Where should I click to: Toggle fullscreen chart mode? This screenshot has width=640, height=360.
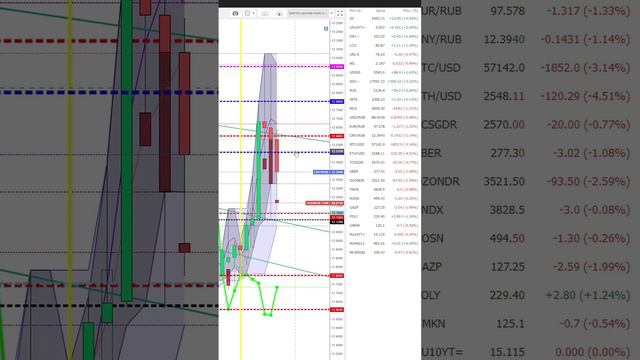(x=340, y=13)
